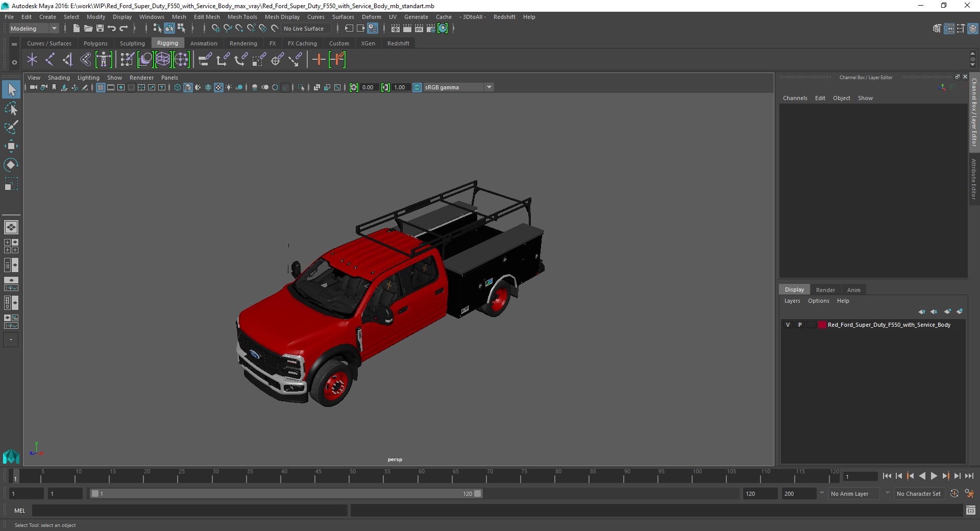
Task: Click the Create Locator shelf icon
Action: (x=32, y=60)
